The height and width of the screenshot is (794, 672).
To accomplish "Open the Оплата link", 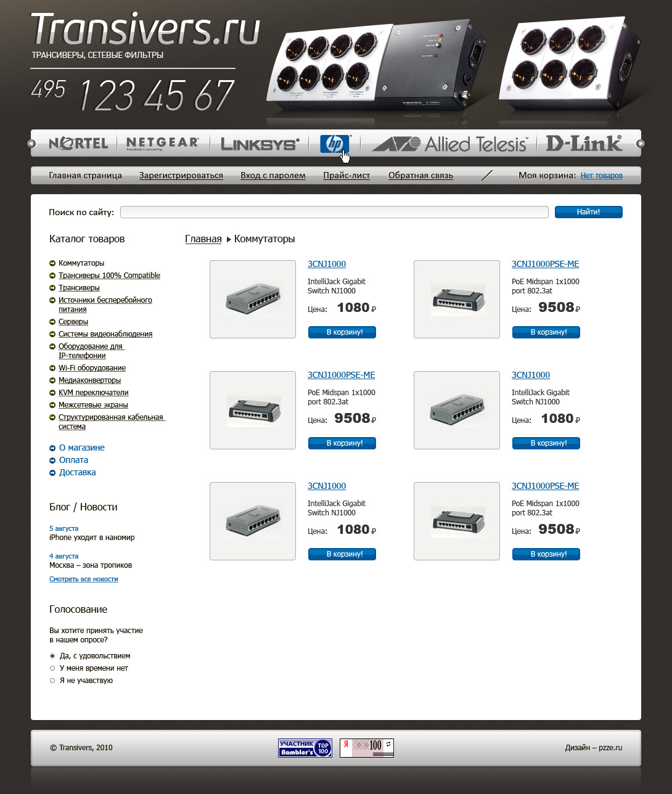I will pos(73,460).
